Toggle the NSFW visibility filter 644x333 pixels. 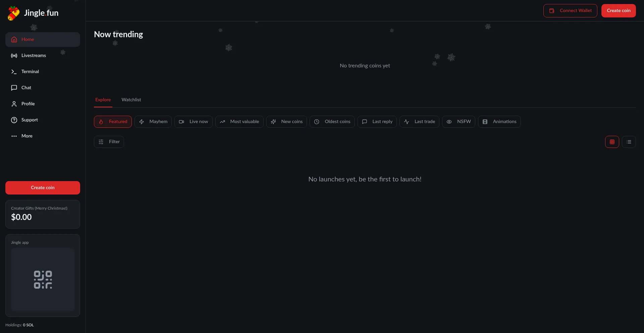coord(458,122)
